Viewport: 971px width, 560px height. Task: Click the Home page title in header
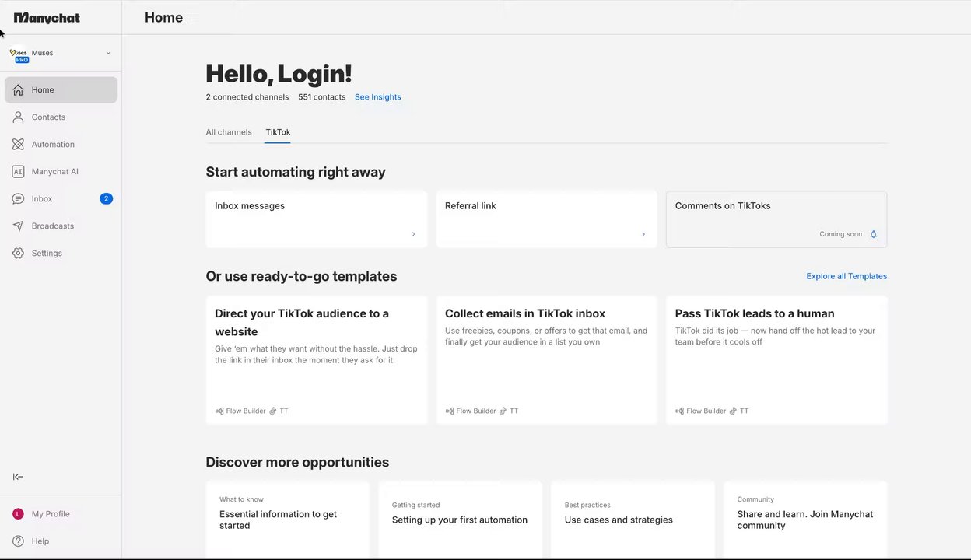pyautogui.click(x=163, y=18)
